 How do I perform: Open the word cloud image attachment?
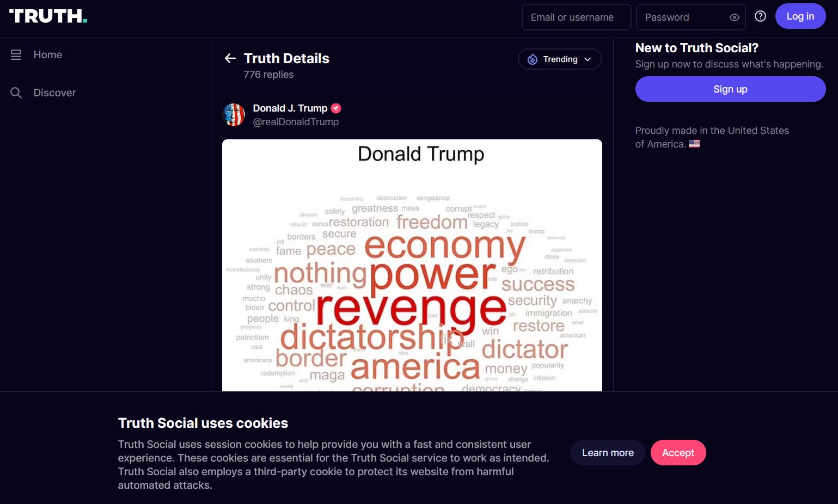tap(412, 266)
